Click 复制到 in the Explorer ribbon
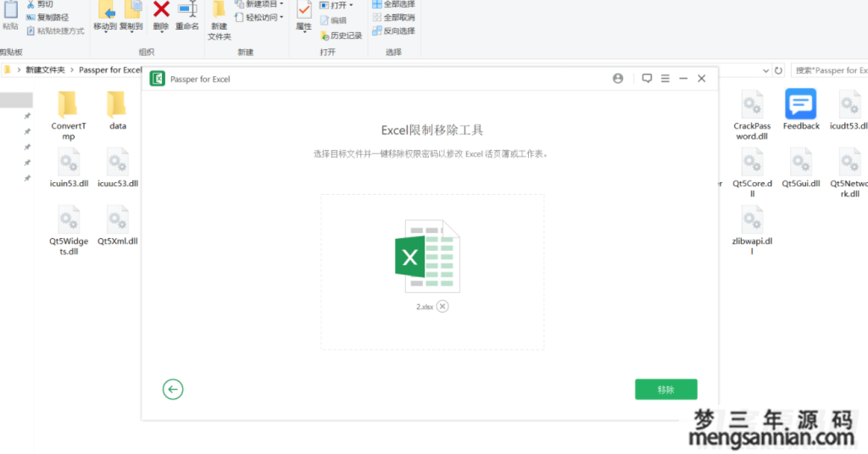Screen dimensions: 868x454 click(131, 15)
